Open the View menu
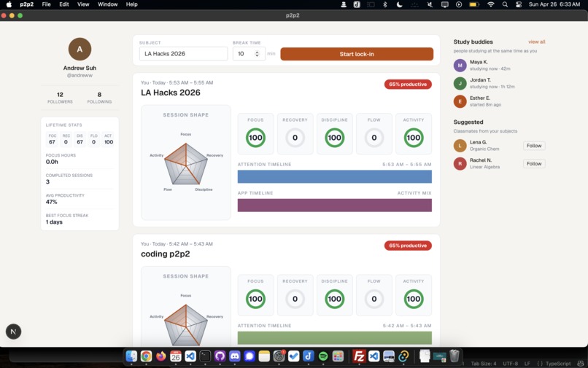 pyautogui.click(x=83, y=4)
